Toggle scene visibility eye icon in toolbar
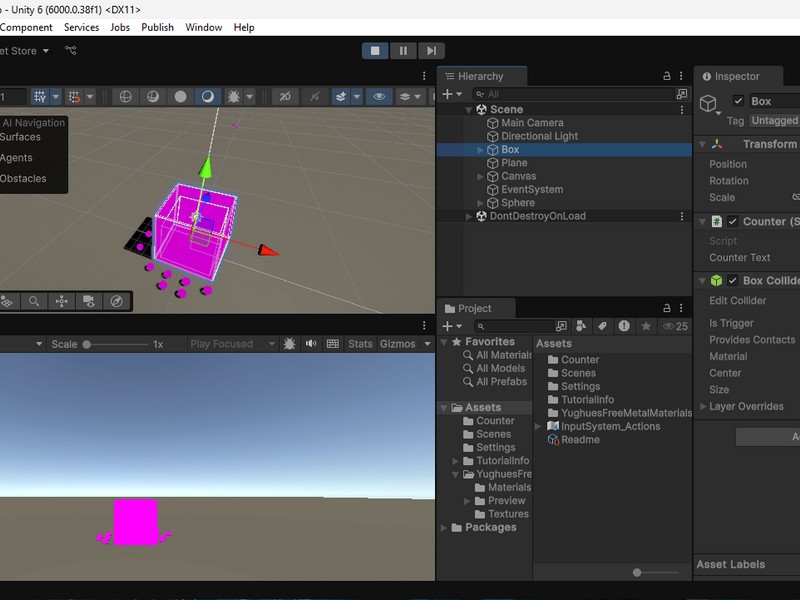The image size is (800, 600). point(379,97)
